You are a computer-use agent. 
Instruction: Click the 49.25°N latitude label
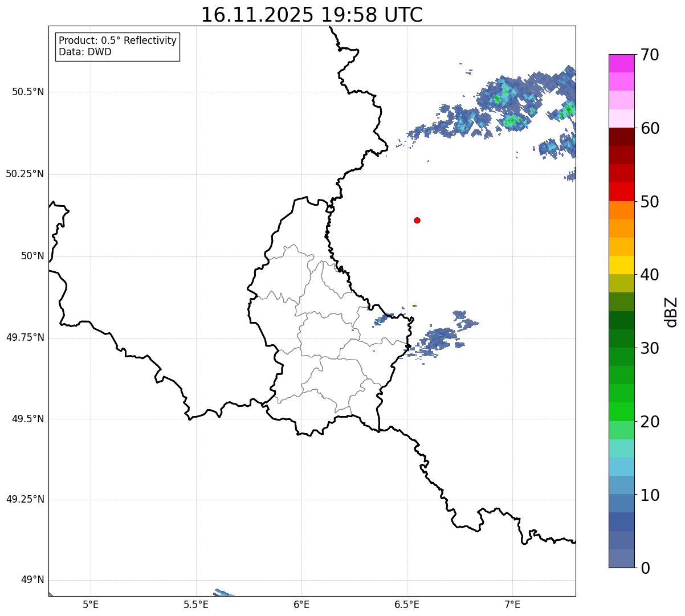pyautogui.click(x=25, y=500)
